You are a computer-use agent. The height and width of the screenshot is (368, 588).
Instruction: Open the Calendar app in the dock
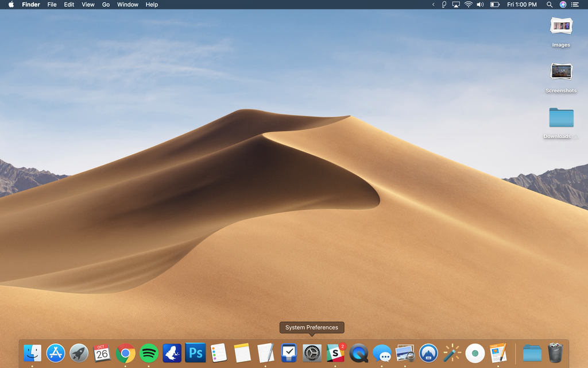[102, 352]
